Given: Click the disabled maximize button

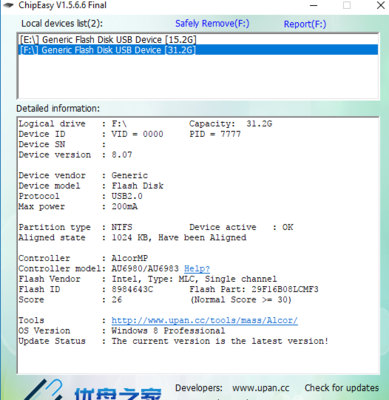Looking at the screenshot, I should [347, 5].
